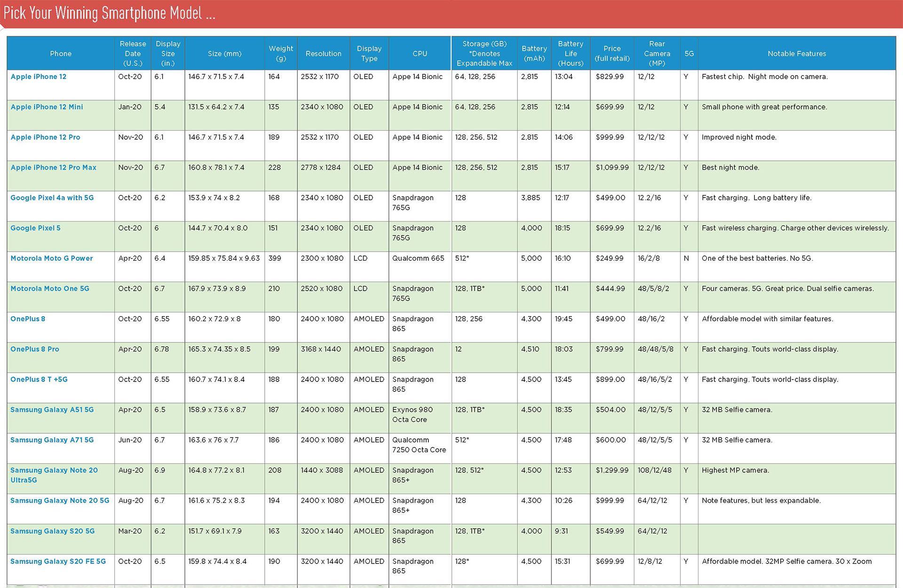The width and height of the screenshot is (903, 588).
Task: Click the Rear Camera (MP) header
Action: coord(657,54)
